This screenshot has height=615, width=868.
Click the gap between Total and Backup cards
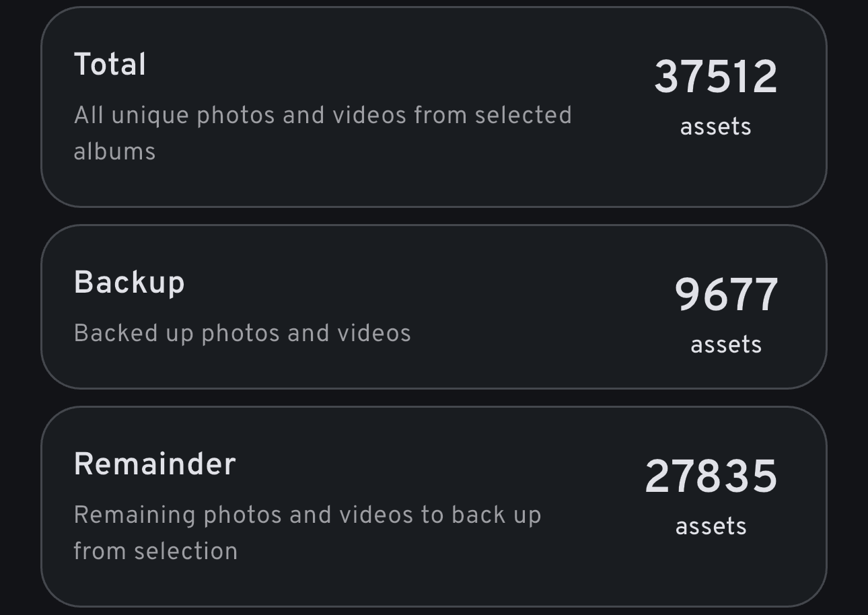pyautogui.click(x=434, y=216)
